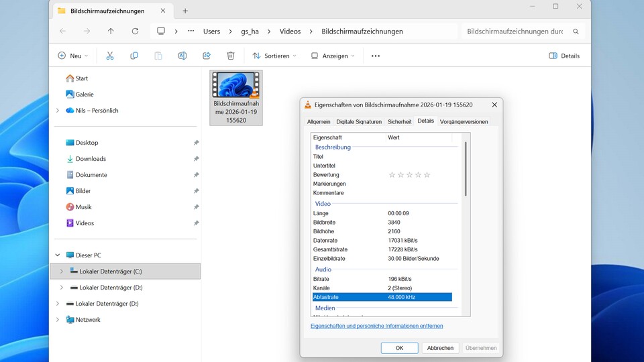644x362 pixels.
Task: Open the three-dot more options menu
Action: tap(376, 56)
